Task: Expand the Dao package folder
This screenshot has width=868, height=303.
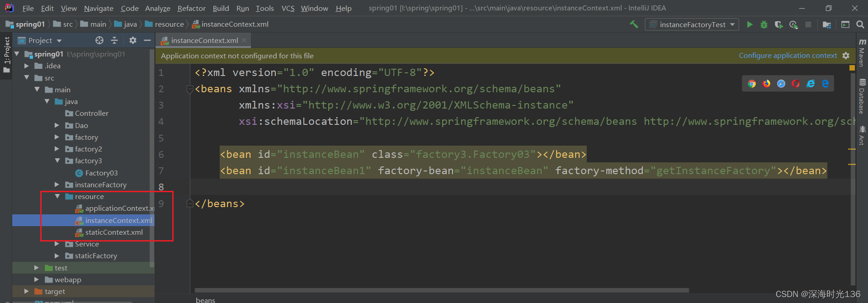Action: (57, 125)
